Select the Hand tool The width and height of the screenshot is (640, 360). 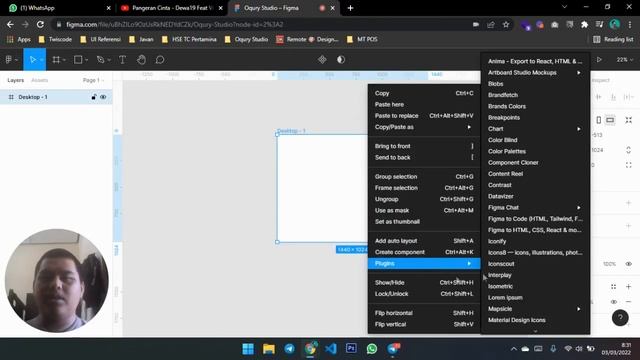pyautogui.click(x=141, y=60)
